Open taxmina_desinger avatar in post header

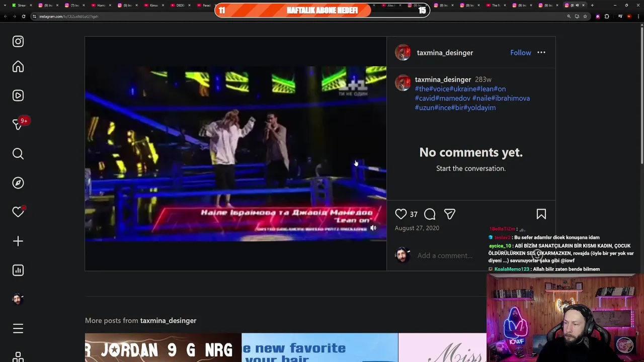point(403,52)
